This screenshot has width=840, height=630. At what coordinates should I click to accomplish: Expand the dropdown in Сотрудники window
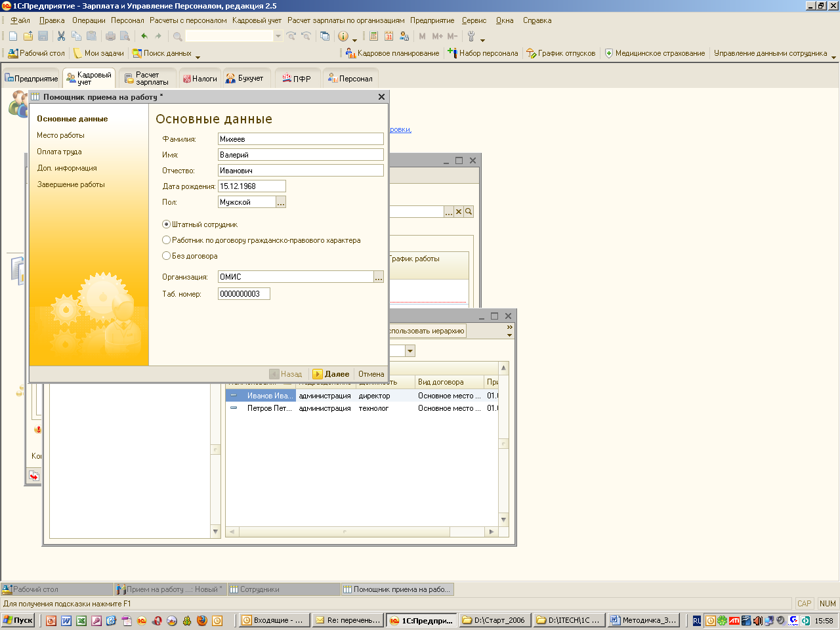point(410,351)
